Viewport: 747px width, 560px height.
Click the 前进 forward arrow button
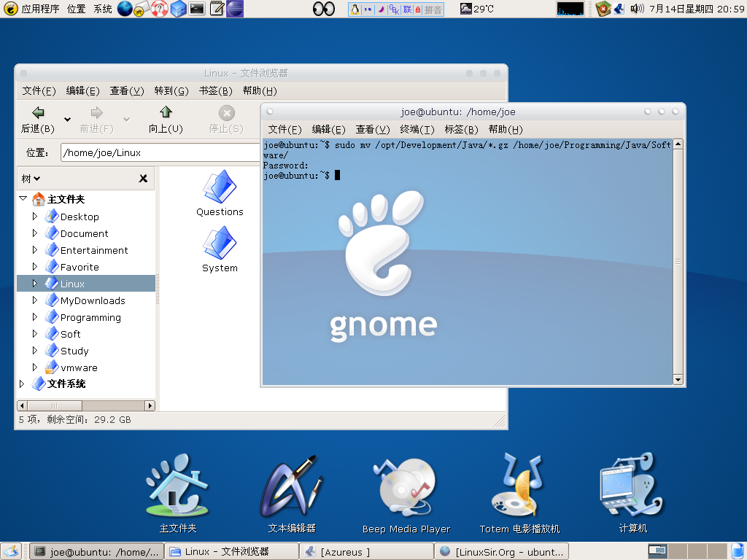tap(96, 120)
